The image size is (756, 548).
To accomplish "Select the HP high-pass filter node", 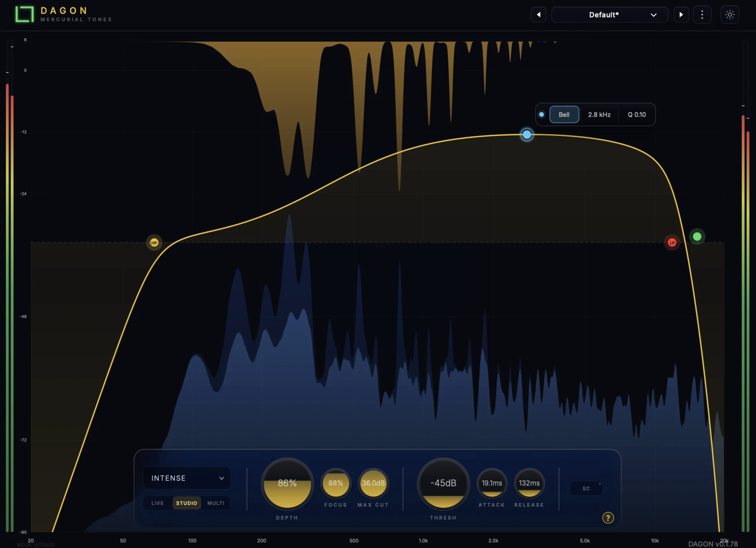I will tap(154, 243).
